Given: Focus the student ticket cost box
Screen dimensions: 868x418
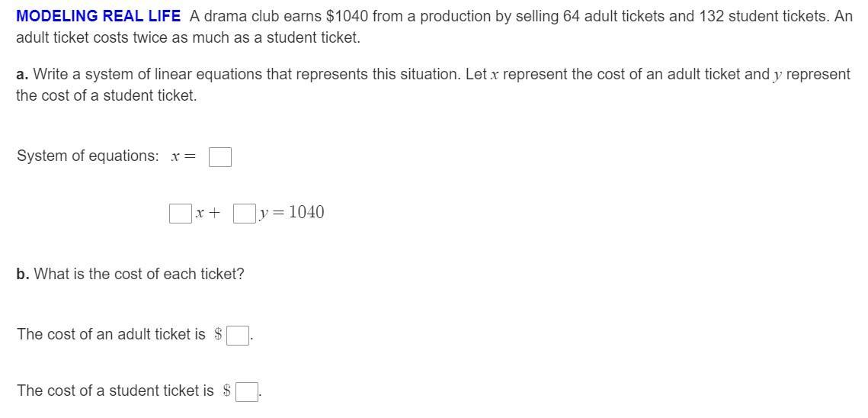Looking at the screenshot, I should [247, 391].
